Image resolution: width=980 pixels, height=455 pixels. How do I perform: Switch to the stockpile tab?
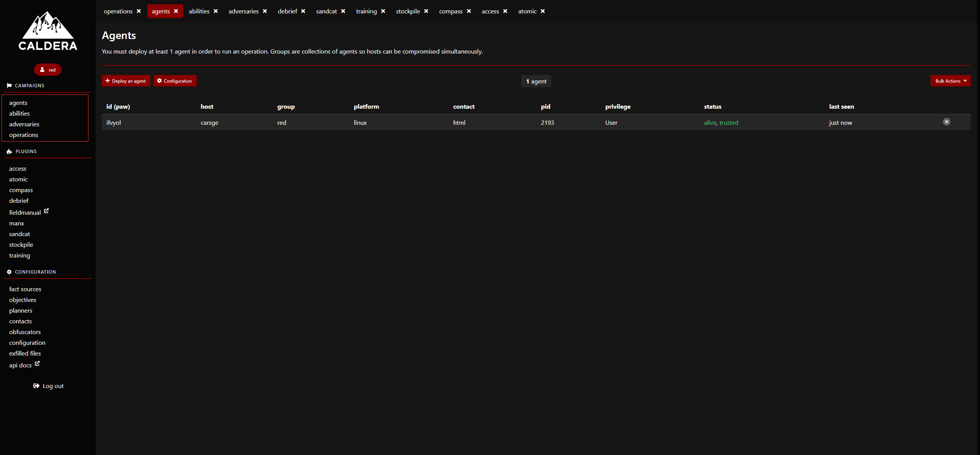click(x=408, y=11)
